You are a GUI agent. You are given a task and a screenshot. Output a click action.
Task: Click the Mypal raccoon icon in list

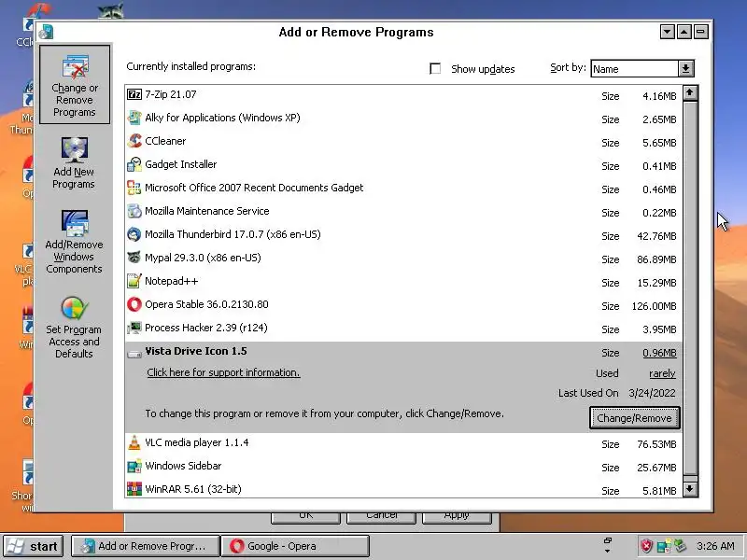tap(134, 258)
